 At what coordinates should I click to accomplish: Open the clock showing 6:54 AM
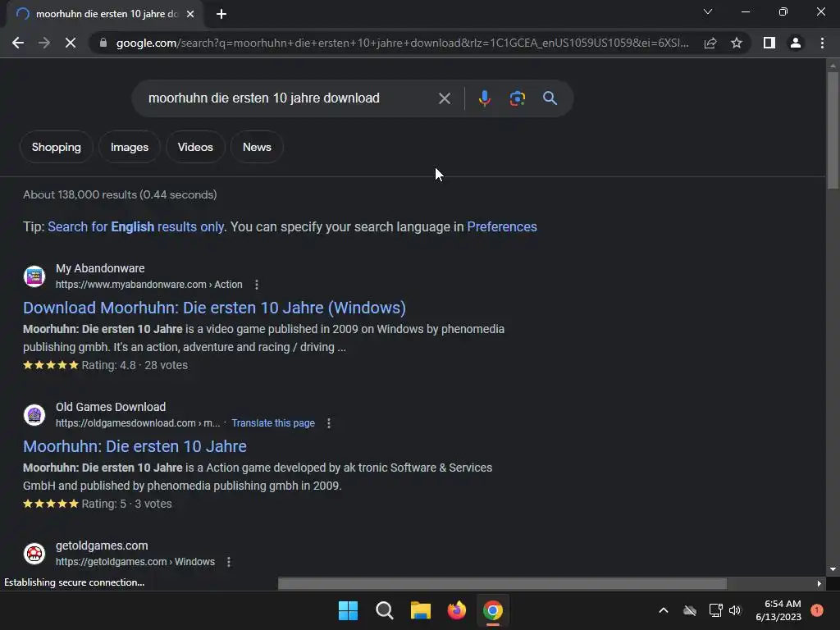778,610
